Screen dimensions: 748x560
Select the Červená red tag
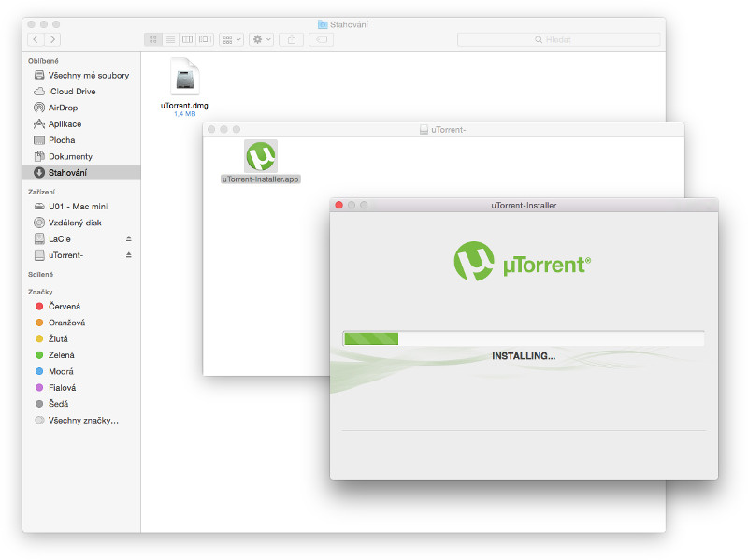(81, 307)
